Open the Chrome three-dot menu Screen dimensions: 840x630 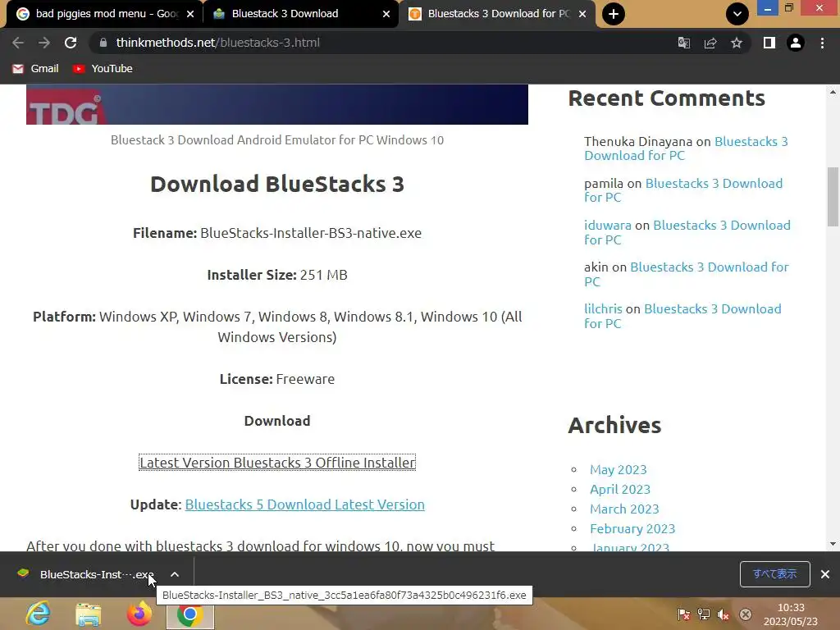[x=822, y=43]
